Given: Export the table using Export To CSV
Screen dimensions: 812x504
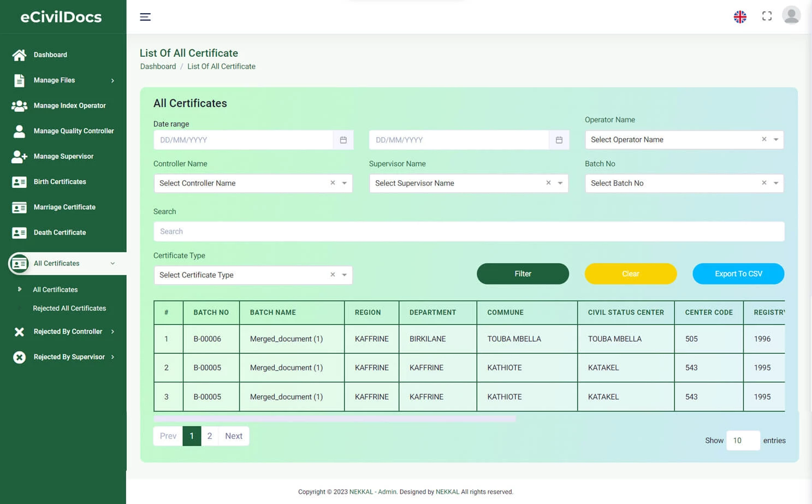Looking at the screenshot, I should pyautogui.click(x=738, y=274).
